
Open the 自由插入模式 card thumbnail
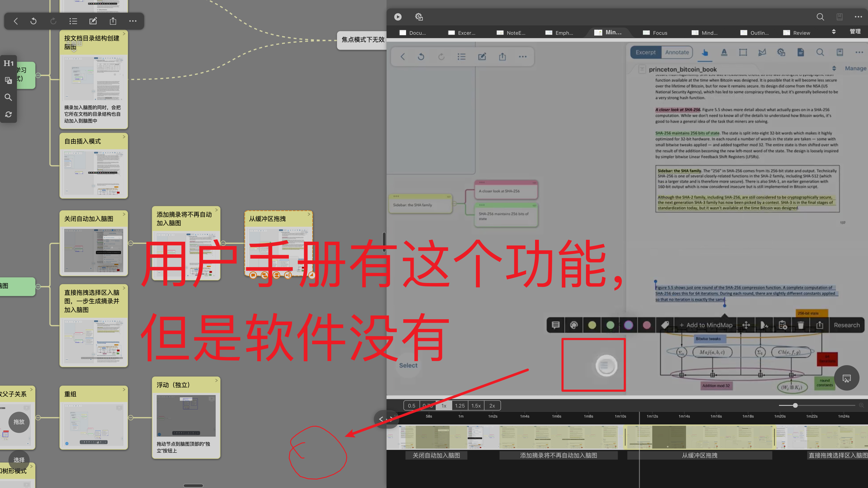click(x=93, y=173)
